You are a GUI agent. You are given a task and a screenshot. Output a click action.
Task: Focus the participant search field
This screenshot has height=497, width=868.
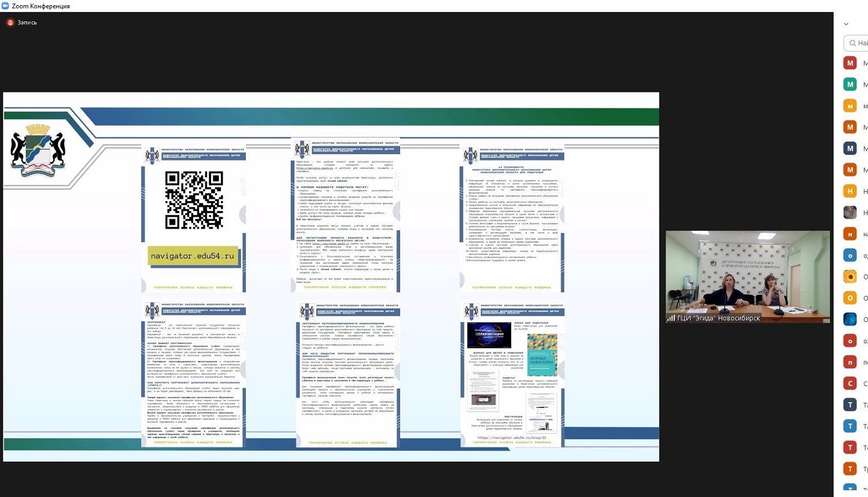point(859,43)
